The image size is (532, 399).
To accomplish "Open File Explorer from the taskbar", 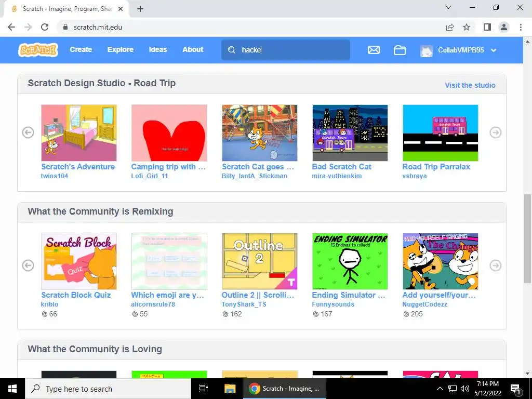I will tap(230, 389).
